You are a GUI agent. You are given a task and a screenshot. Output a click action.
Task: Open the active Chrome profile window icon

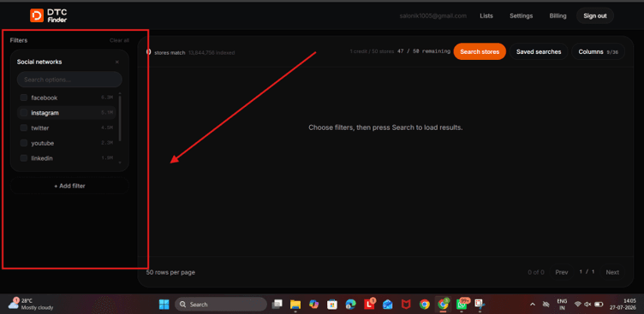[x=443, y=304]
